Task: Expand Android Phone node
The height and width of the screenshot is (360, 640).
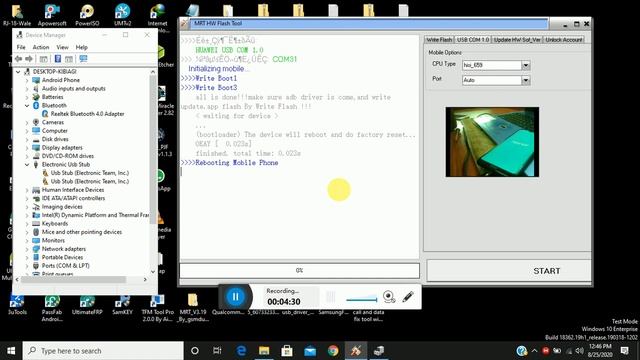Action: pos(27,80)
